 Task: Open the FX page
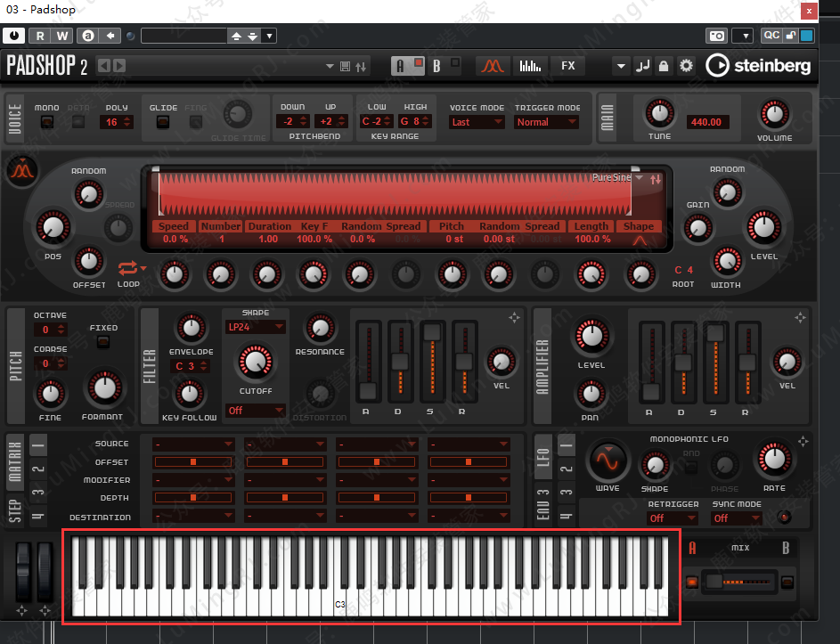coord(567,66)
